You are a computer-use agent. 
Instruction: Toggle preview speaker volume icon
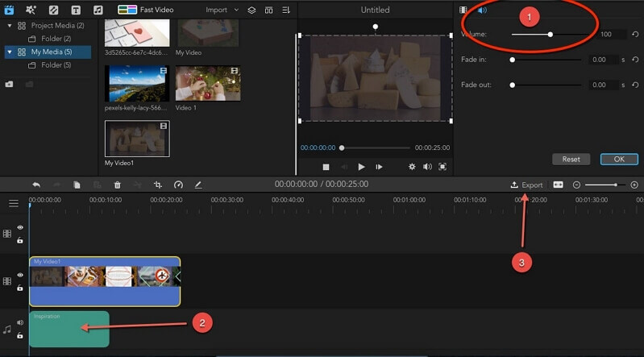click(427, 167)
